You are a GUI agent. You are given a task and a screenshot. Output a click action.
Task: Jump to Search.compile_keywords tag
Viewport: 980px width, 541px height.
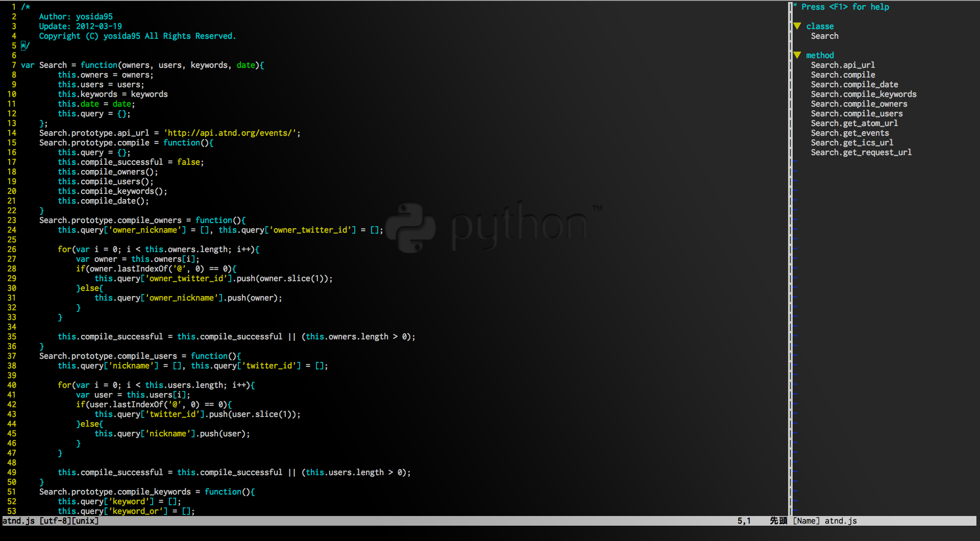tap(863, 94)
